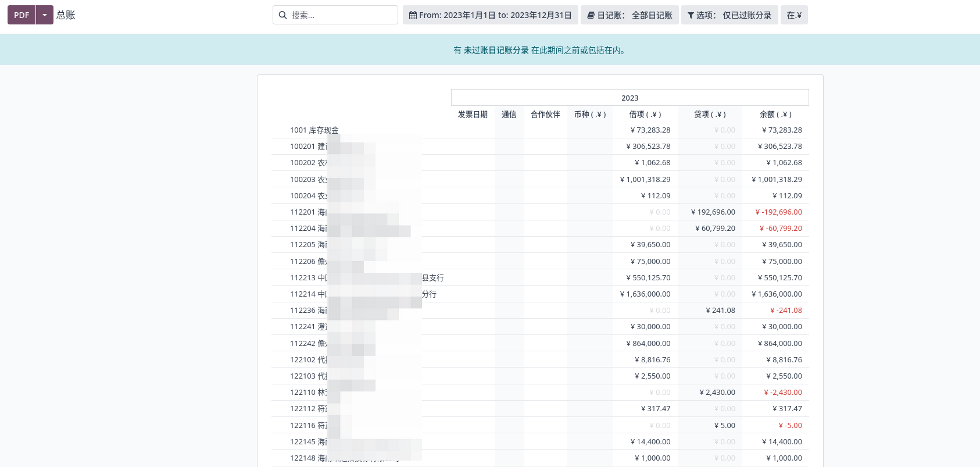Click red balance ¥ -5.00
Screen dimensions: 980x467
[790, 426]
